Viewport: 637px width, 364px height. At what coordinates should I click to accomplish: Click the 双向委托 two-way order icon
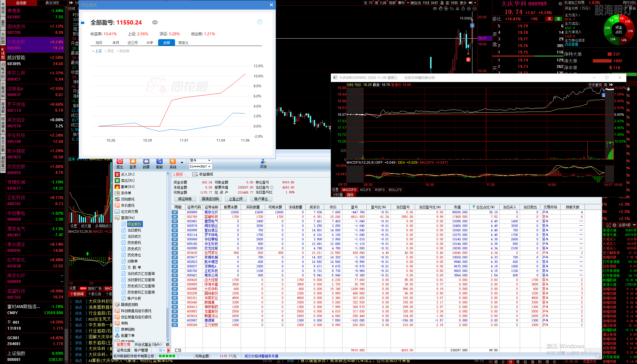coord(118,199)
